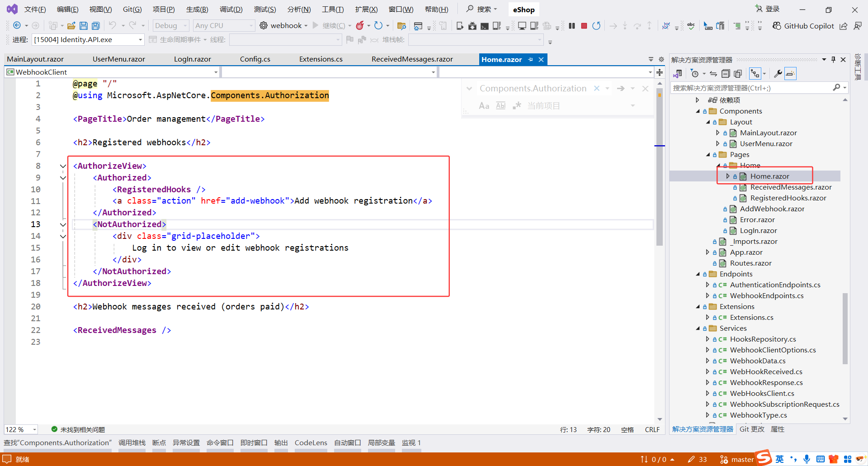Viewport: 868px width, 466px height.
Task: Switch Solution Explorer views icon
Action: click(677, 74)
